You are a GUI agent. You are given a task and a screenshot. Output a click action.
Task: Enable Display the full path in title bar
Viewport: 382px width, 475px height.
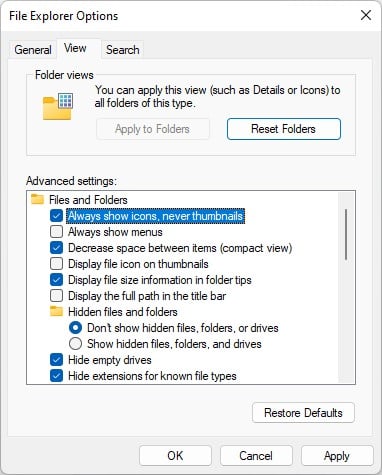tap(56, 296)
